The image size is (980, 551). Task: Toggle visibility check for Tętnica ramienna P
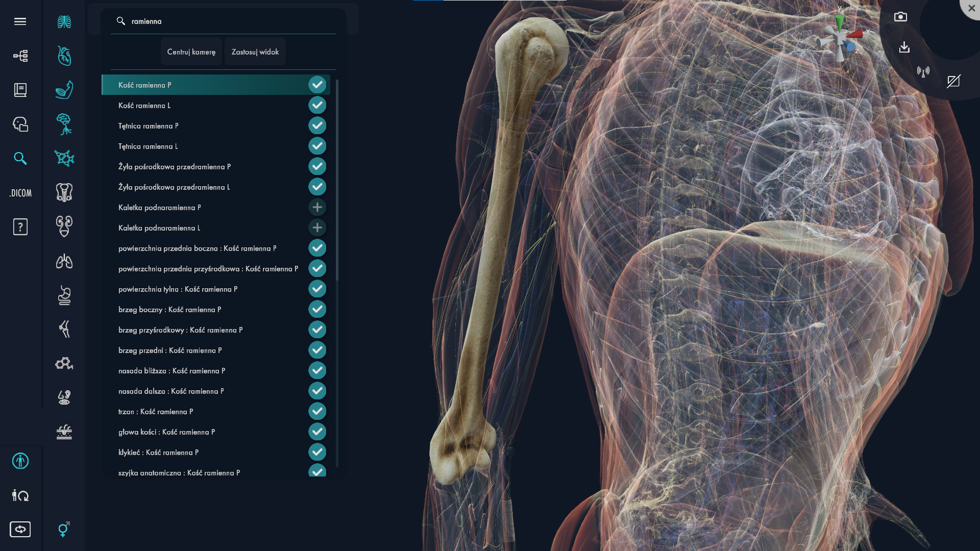point(317,126)
